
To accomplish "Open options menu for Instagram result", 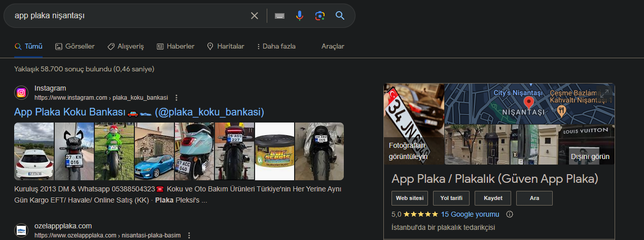I will pos(176,98).
